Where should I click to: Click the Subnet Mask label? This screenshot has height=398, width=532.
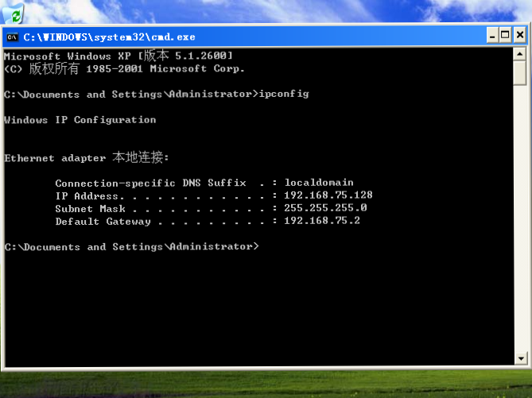click(x=90, y=208)
